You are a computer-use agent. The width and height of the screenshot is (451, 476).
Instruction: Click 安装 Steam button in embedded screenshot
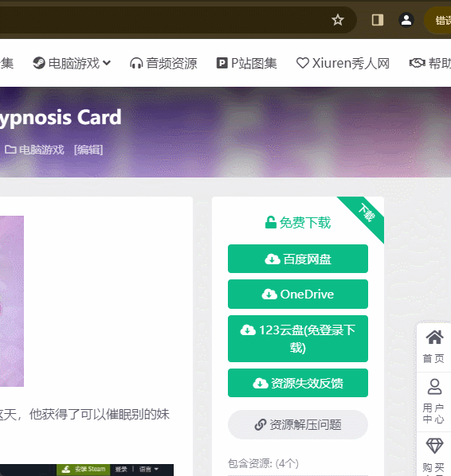coord(84,470)
